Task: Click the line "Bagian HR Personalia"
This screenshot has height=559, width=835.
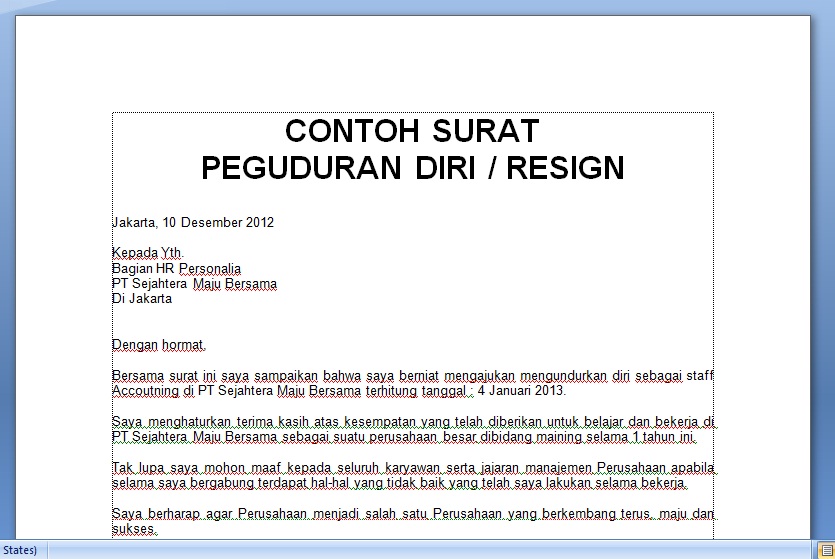Action: 176,268
